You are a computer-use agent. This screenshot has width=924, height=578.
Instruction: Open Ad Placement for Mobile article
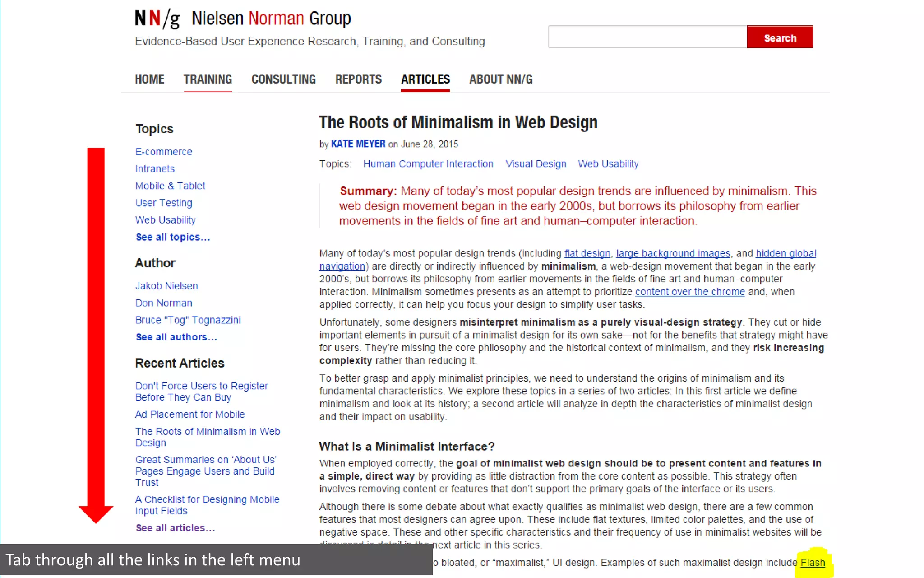click(189, 414)
